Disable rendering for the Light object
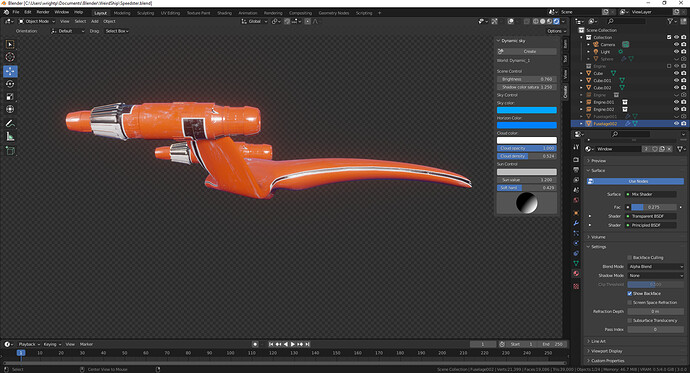 pos(683,51)
